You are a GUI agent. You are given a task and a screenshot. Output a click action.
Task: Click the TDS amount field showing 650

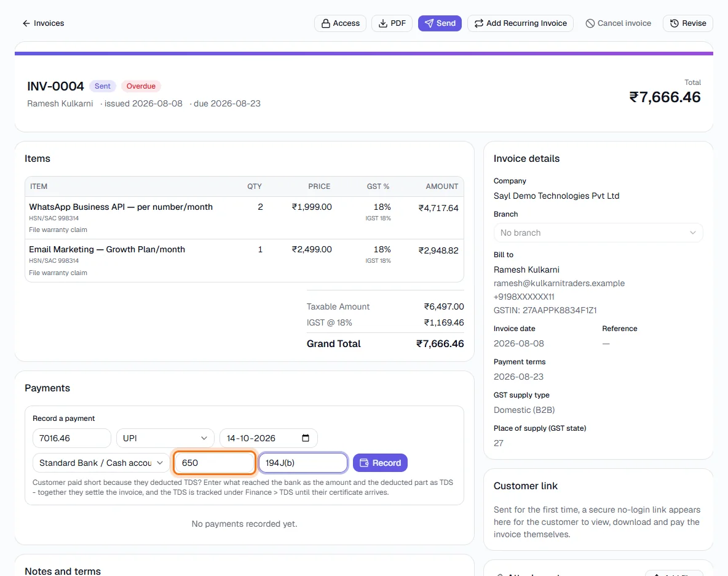pos(214,463)
